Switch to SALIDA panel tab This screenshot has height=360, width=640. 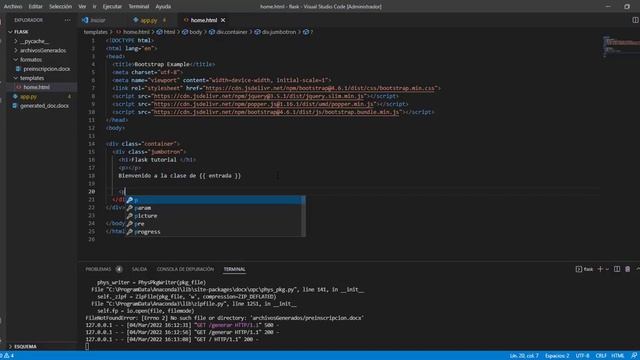[x=140, y=269]
